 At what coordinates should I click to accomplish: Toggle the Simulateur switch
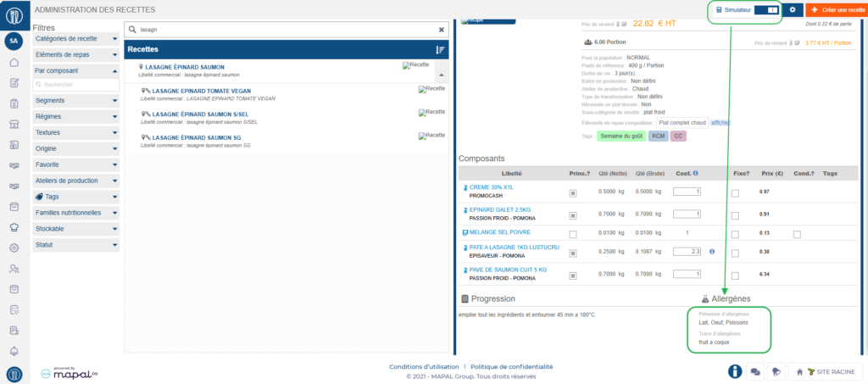[x=766, y=9]
